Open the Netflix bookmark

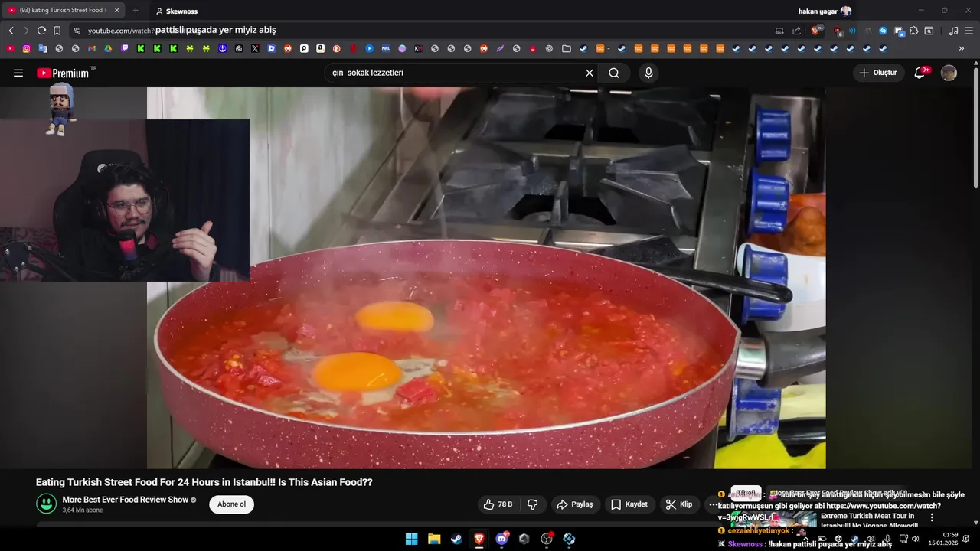click(353, 48)
